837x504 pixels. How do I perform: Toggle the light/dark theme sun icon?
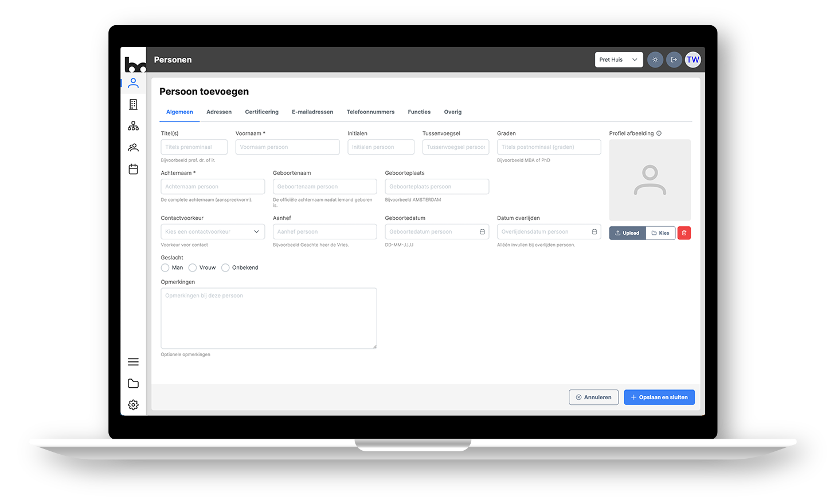[655, 60]
